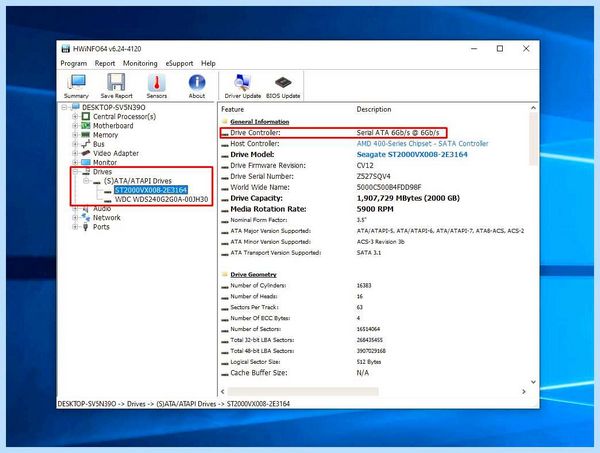The width and height of the screenshot is (600, 453).
Task: Click the ATA Transport Version SATA 3.1 value
Action: click(x=369, y=253)
